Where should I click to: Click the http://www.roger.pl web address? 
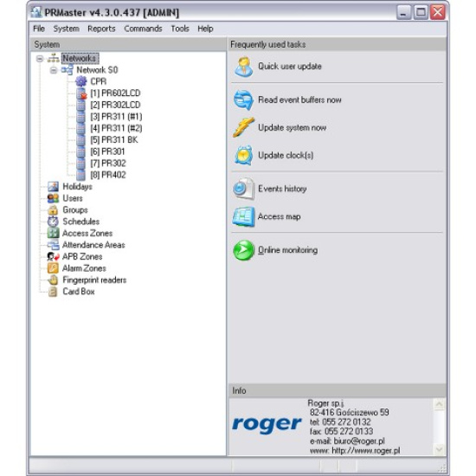click(366, 451)
